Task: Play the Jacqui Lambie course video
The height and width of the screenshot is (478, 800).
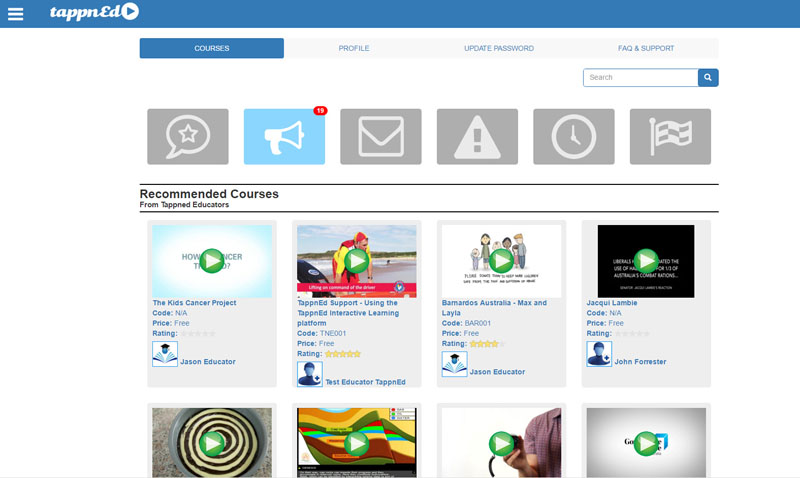Action: click(646, 261)
